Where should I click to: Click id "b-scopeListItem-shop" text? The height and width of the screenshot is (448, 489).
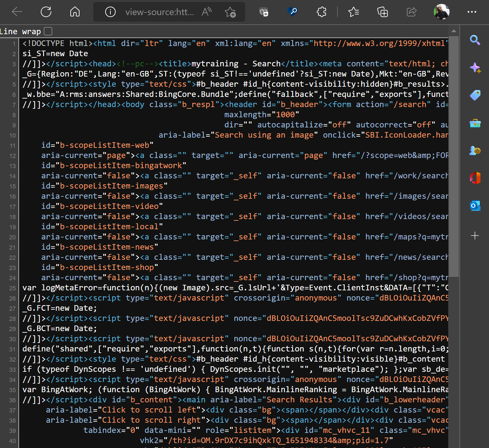click(107, 267)
